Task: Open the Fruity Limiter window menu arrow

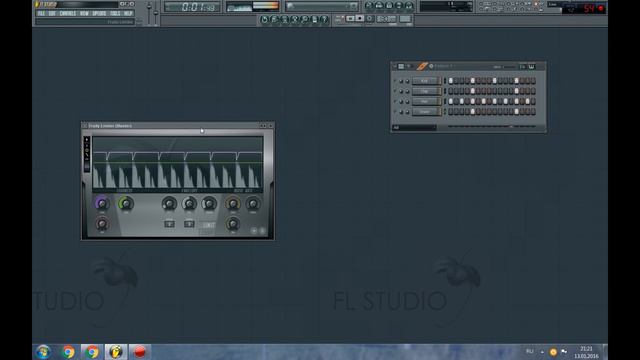Action: [84, 126]
